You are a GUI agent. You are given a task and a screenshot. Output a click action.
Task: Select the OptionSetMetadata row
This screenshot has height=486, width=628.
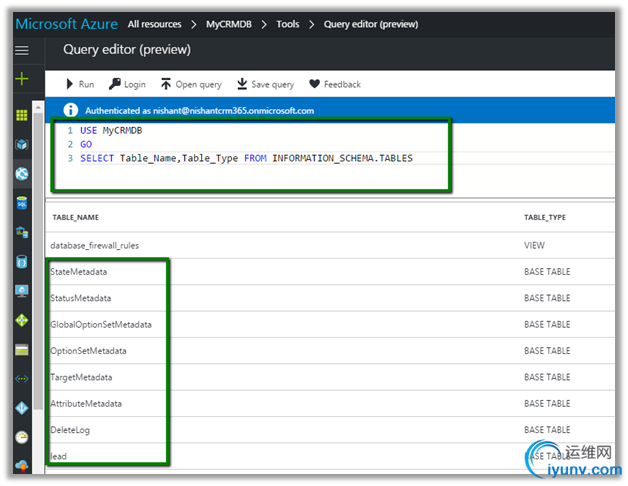pos(330,351)
